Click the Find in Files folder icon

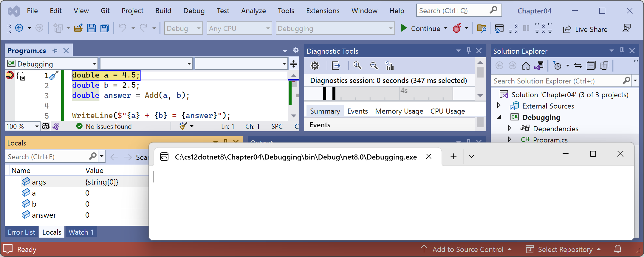click(x=482, y=29)
